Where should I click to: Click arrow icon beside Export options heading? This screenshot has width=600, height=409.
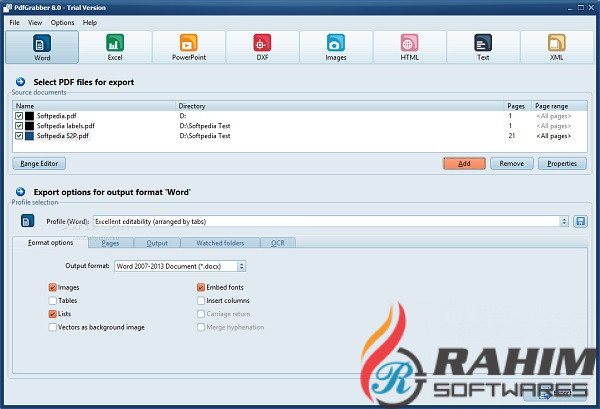pyautogui.click(x=20, y=192)
